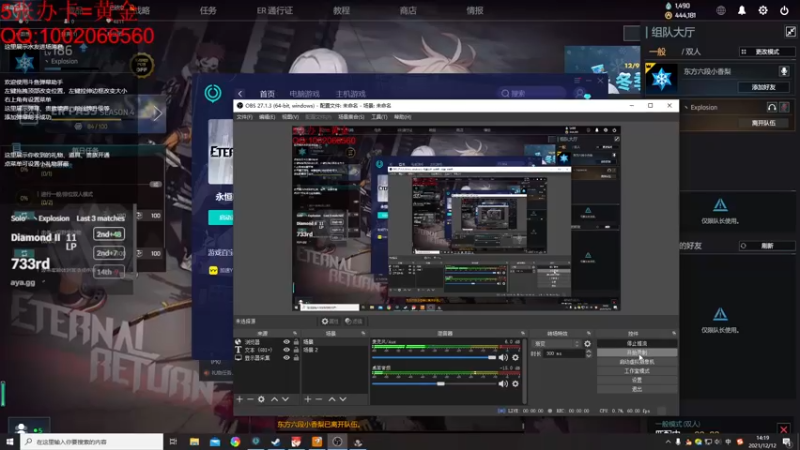
Task: Move the selected source down
Action: pos(285,399)
